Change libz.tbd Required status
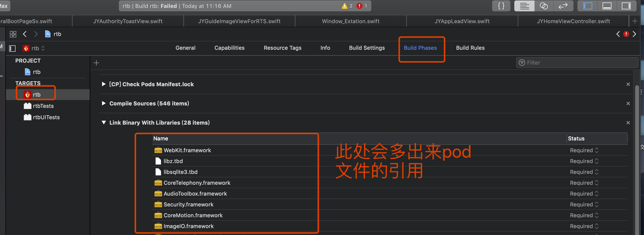 tap(584, 161)
